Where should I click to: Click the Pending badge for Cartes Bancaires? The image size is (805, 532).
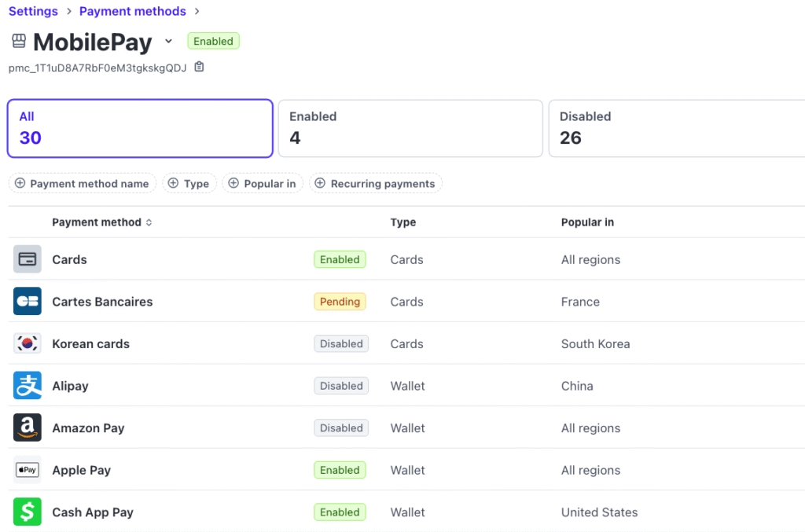pyautogui.click(x=340, y=301)
